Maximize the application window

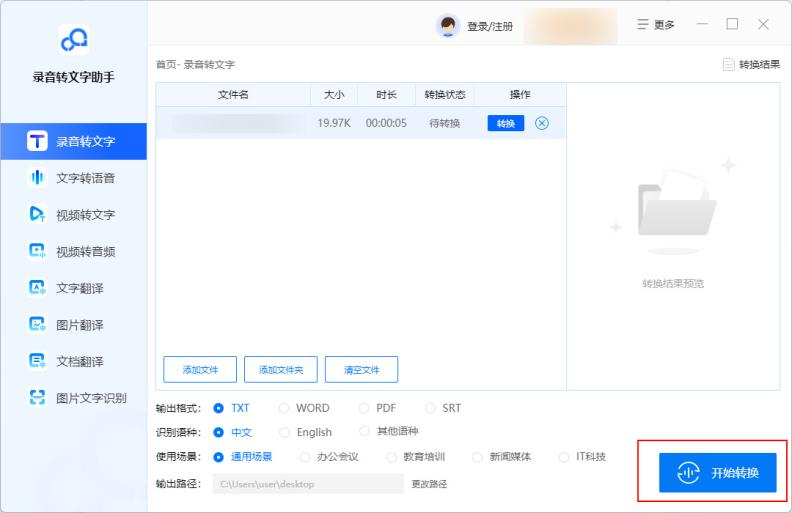[x=732, y=24]
